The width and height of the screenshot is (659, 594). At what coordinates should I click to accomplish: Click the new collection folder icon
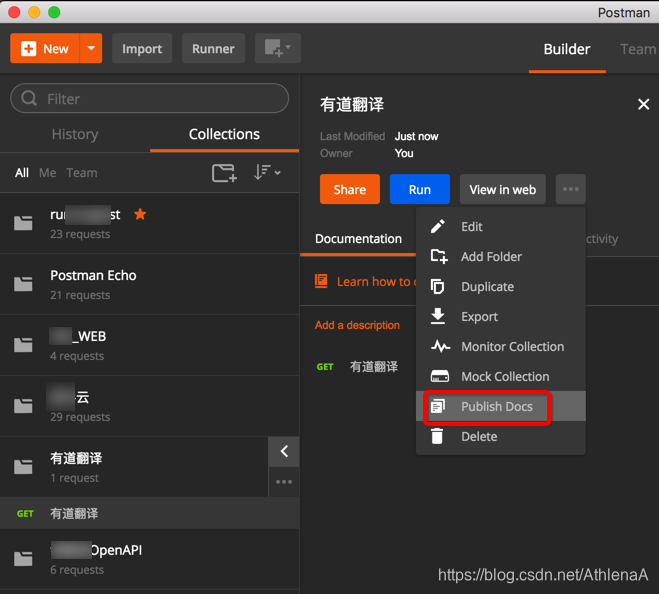point(224,173)
